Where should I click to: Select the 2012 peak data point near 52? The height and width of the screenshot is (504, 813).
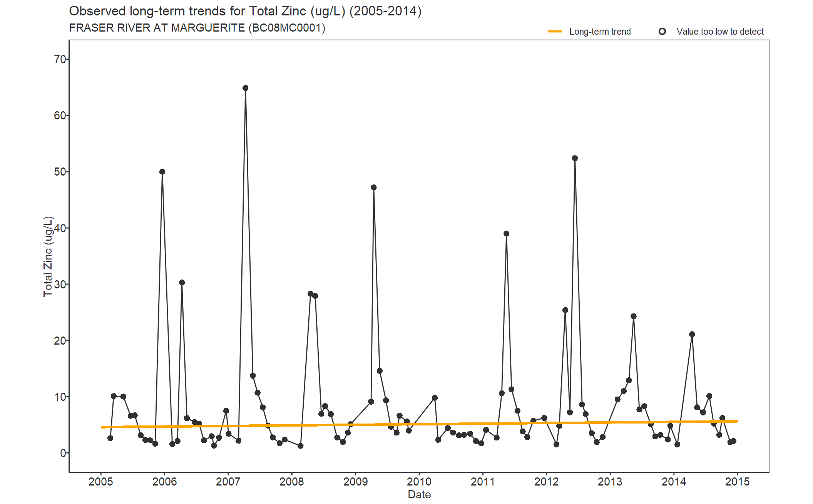(575, 158)
